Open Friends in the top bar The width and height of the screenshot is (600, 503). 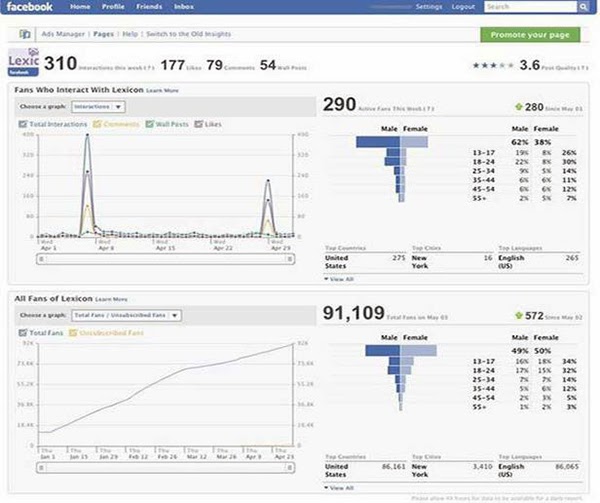pos(149,7)
